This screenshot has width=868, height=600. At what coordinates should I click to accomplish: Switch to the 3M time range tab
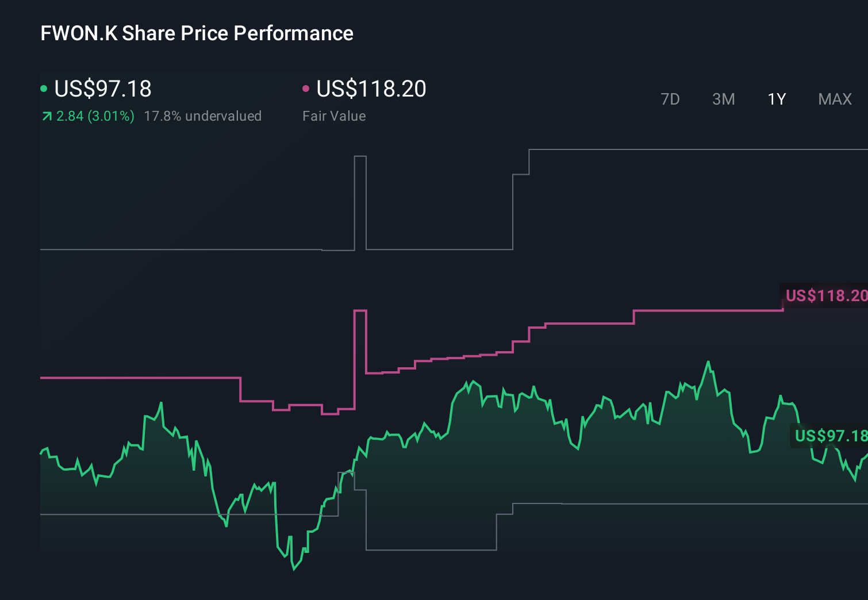[723, 99]
